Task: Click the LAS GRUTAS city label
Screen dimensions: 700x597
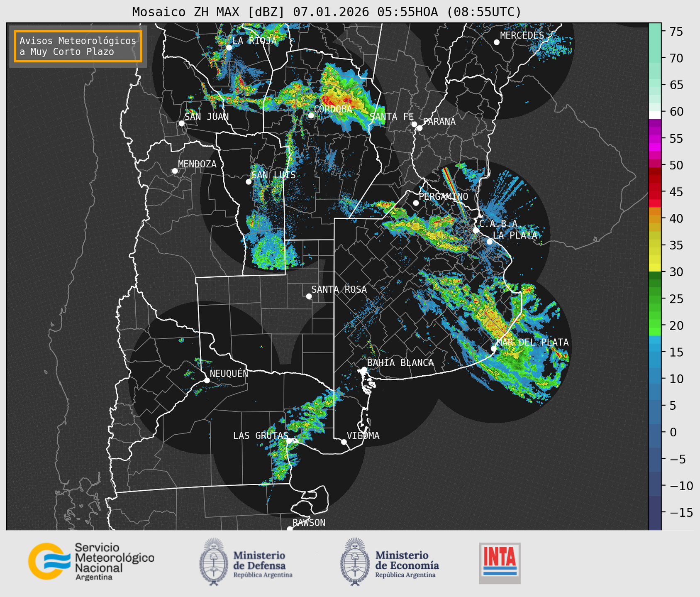Action: click(x=261, y=436)
